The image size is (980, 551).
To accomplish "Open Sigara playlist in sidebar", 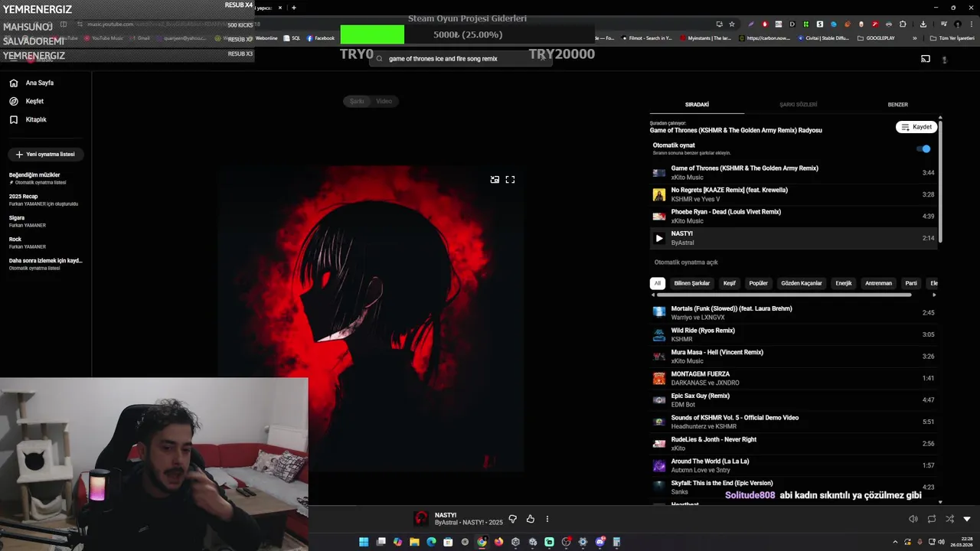I will pos(44,221).
